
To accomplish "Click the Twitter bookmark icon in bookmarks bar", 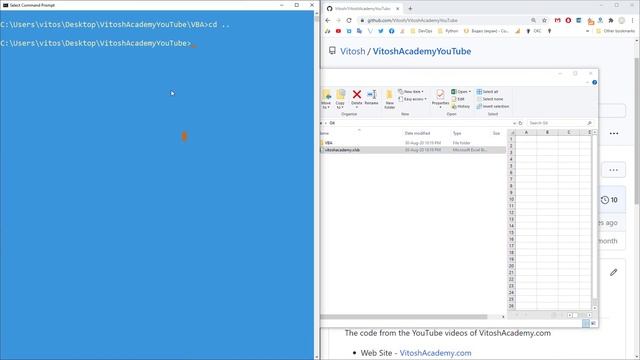I will pyautogui.click(x=381, y=31).
